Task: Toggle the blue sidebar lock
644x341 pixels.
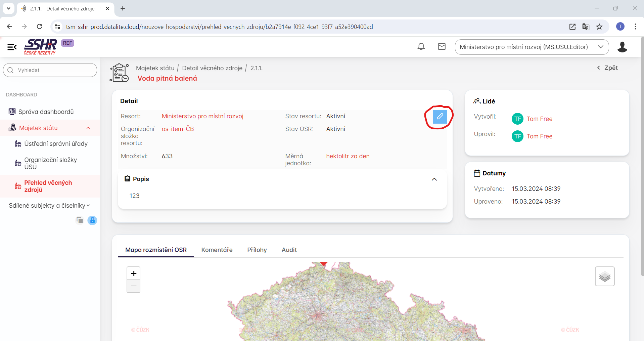Action: (92, 220)
